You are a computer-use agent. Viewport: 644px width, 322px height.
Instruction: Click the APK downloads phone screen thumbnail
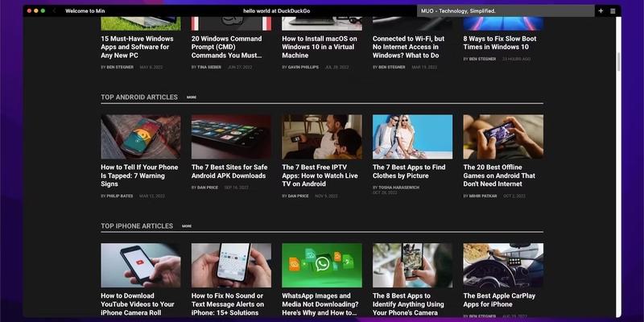(x=231, y=137)
